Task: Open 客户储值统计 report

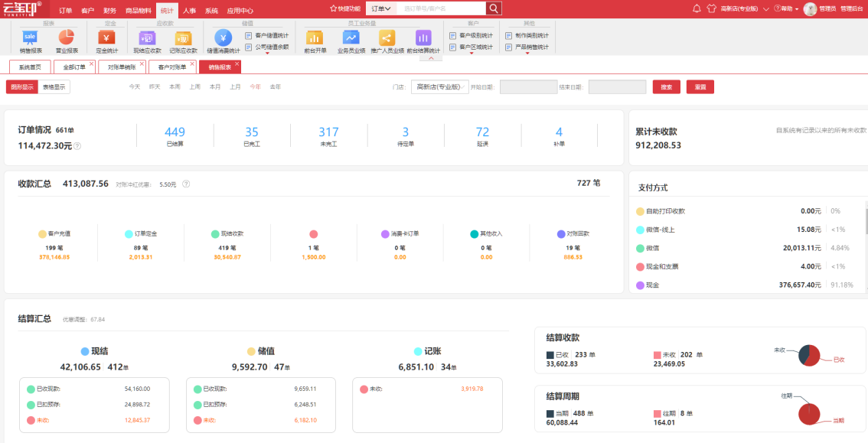Action: (267, 35)
